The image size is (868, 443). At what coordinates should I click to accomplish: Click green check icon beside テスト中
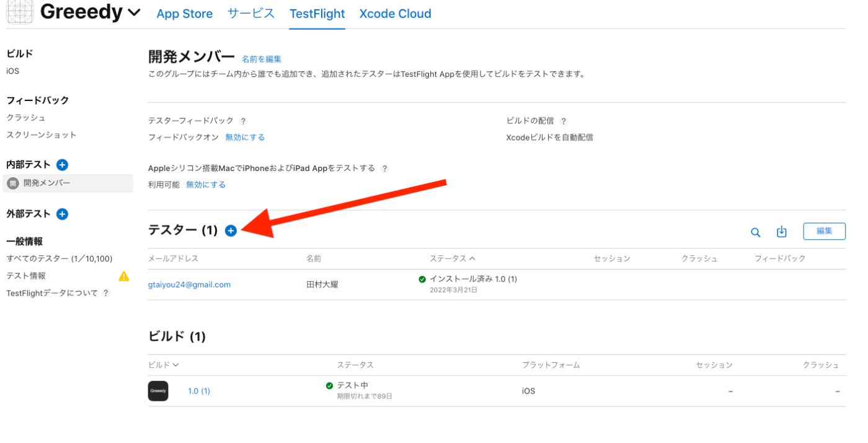tap(329, 386)
